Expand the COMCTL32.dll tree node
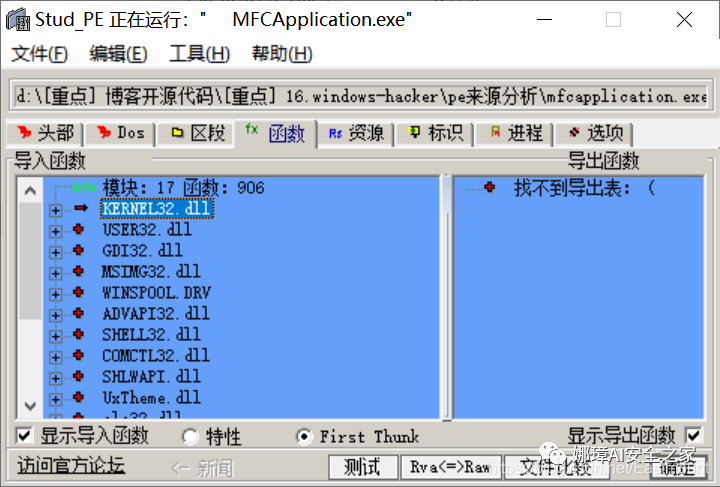720x487 pixels. (x=56, y=357)
